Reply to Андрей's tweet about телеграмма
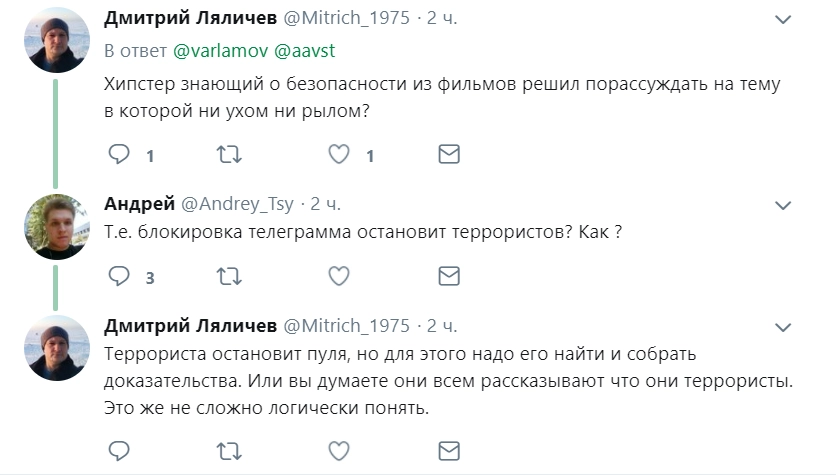This screenshot has height=475, width=836. [x=119, y=276]
